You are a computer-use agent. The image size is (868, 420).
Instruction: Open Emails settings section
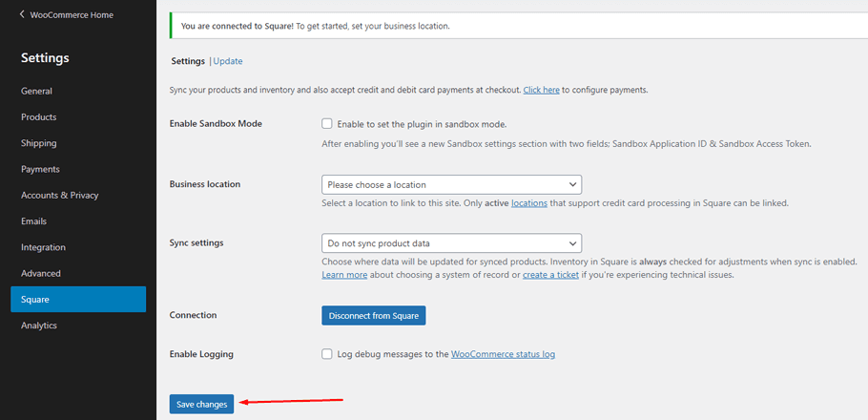point(33,221)
